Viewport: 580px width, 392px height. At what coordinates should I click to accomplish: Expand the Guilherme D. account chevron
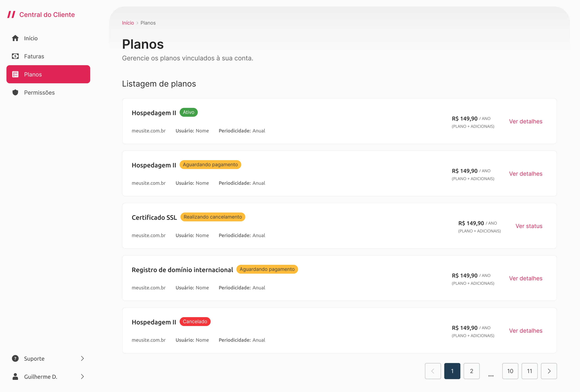coord(82,377)
